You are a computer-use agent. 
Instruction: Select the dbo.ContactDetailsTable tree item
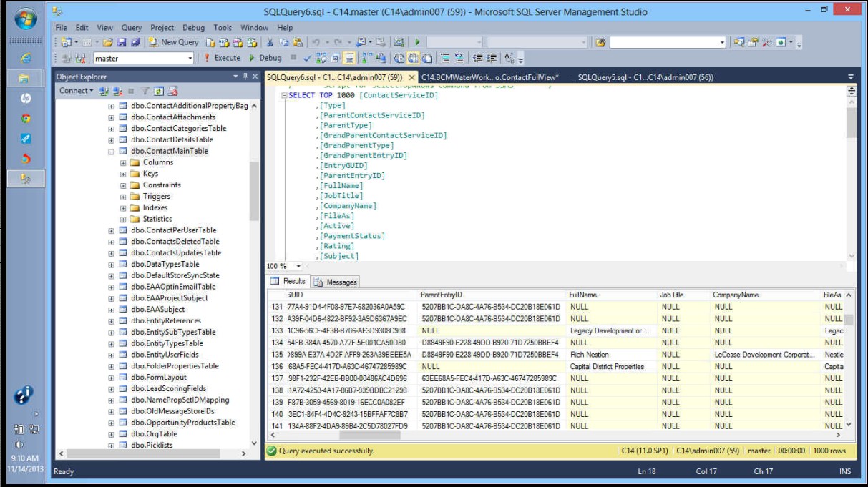(x=172, y=140)
